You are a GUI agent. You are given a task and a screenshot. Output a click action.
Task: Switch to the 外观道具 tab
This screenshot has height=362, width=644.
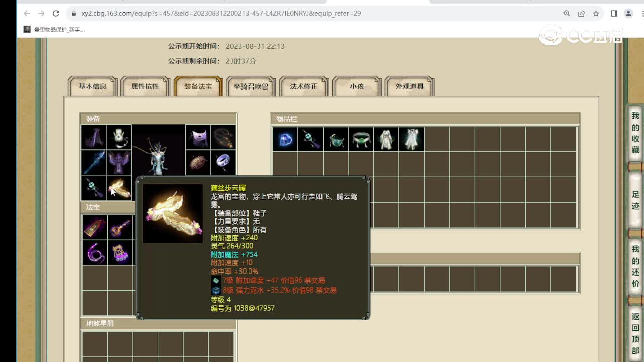[410, 86]
